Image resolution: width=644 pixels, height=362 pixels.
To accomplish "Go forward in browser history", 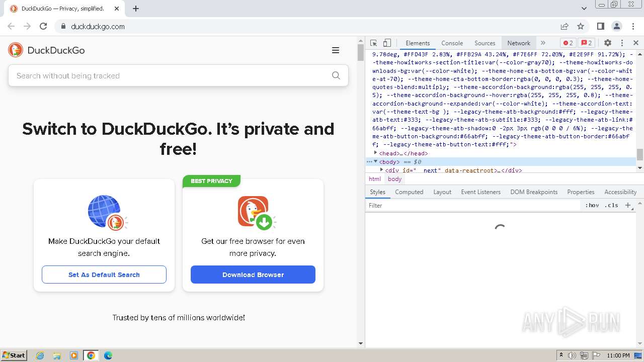I will tap(27, 26).
